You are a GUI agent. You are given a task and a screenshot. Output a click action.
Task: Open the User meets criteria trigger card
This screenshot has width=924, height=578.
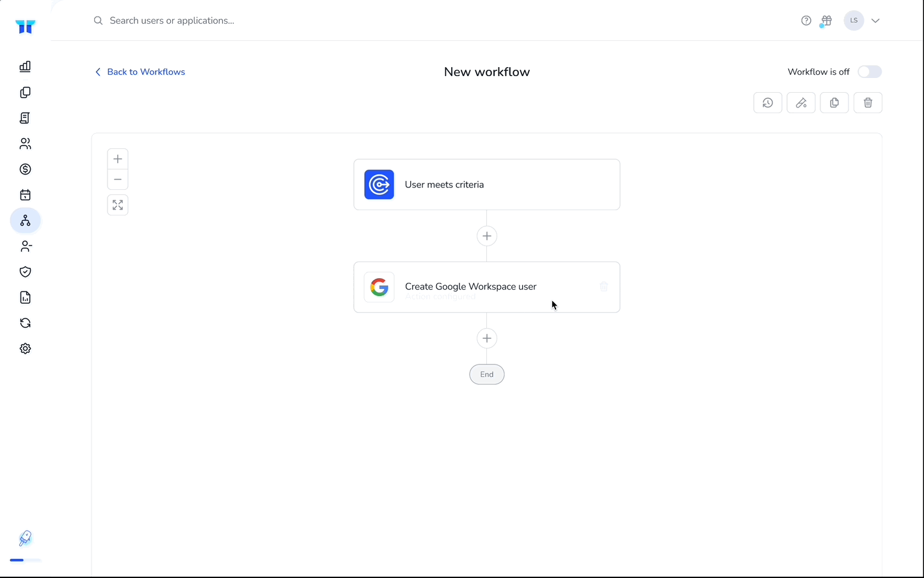click(x=487, y=185)
